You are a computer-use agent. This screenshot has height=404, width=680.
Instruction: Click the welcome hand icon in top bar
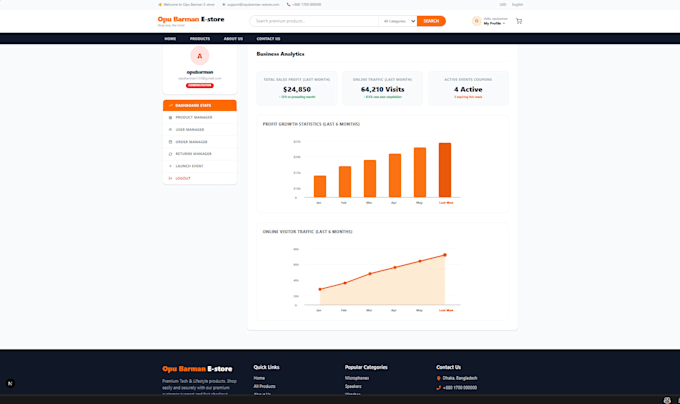click(160, 4)
